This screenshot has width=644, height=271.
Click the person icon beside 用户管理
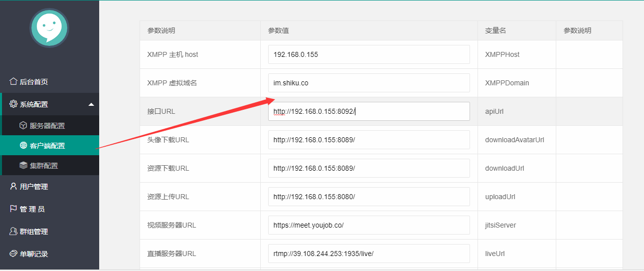(x=13, y=186)
